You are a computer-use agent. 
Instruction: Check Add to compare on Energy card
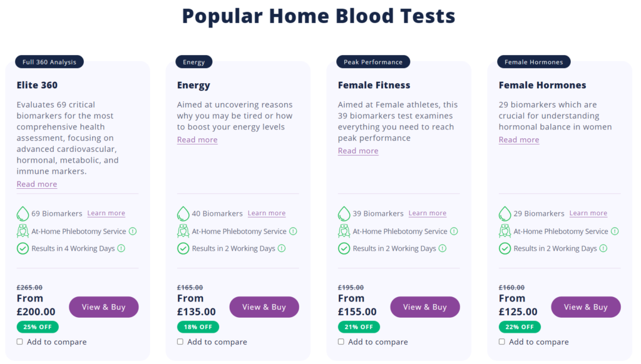point(180,341)
